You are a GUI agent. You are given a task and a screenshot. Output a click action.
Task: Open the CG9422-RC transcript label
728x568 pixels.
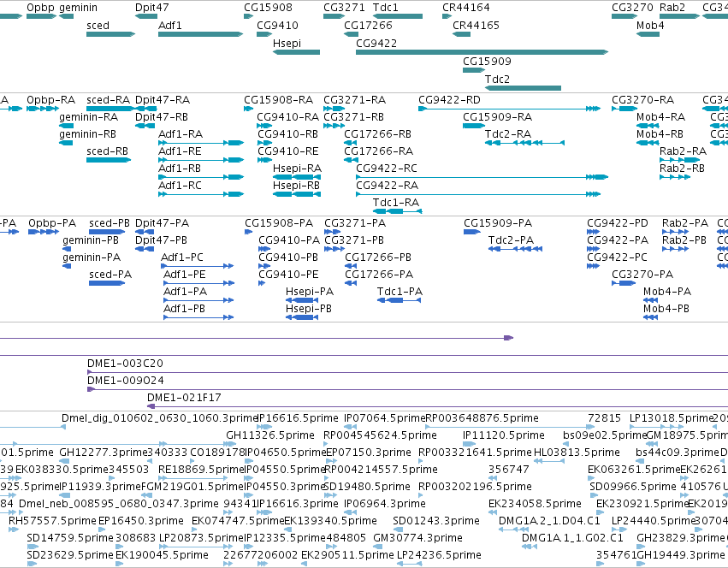coord(387,169)
